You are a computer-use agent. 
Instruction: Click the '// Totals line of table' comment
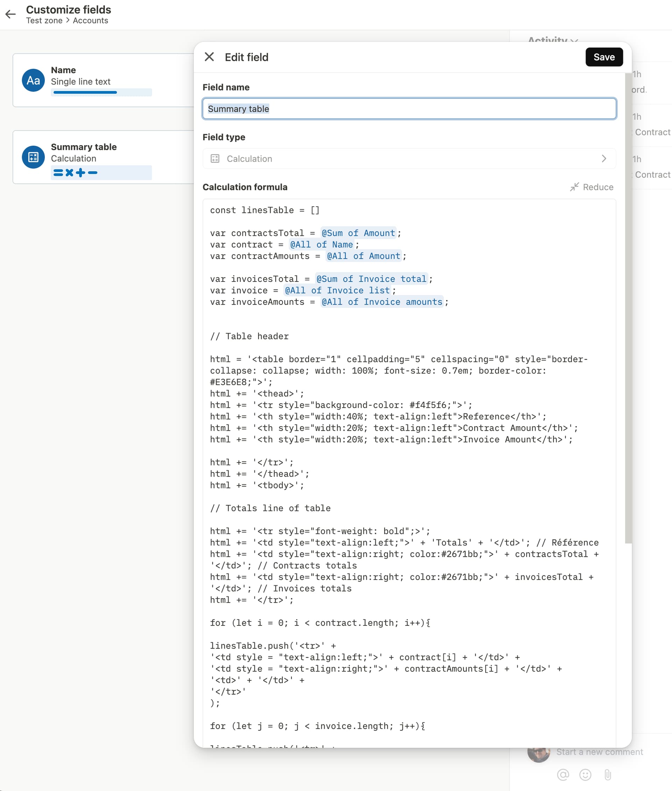[x=270, y=508]
